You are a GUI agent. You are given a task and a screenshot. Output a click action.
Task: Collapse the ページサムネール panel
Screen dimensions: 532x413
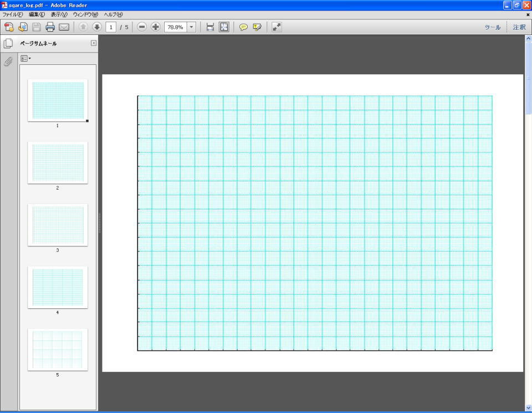pyautogui.click(x=94, y=43)
